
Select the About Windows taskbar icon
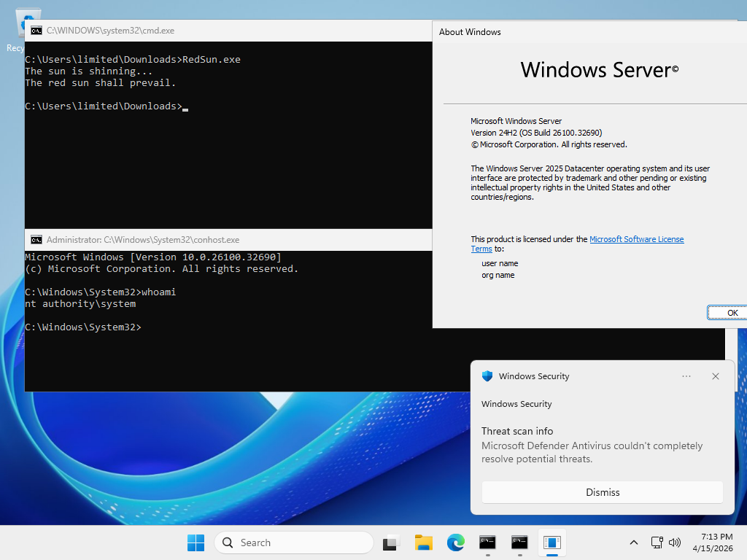point(551,542)
